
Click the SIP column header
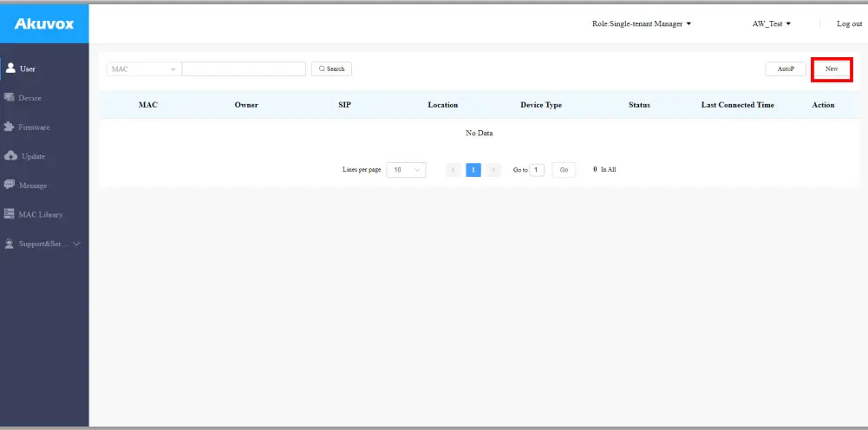click(x=344, y=105)
